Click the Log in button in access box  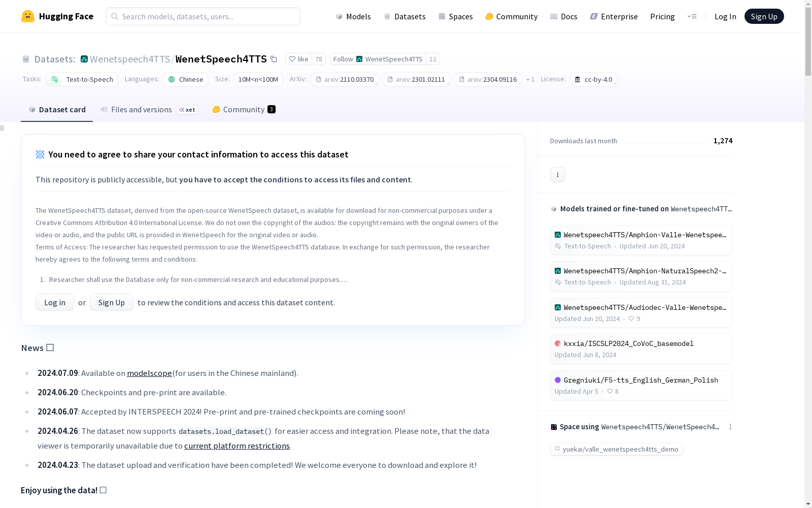click(55, 302)
